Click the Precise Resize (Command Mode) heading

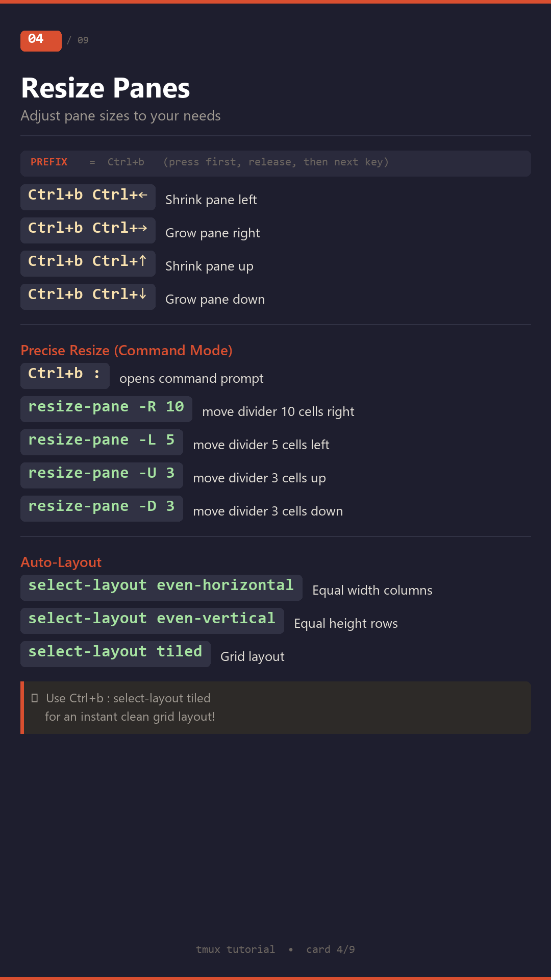(x=127, y=350)
